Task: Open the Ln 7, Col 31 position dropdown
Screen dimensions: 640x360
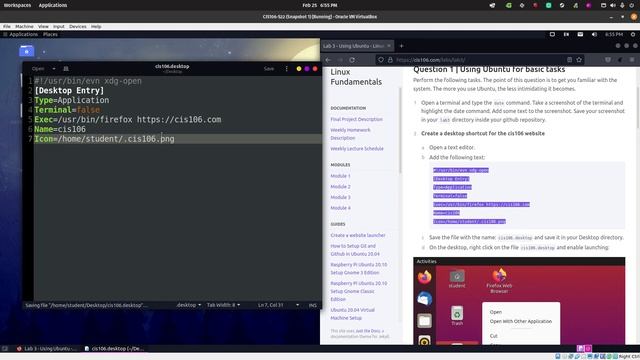Action: point(278,305)
